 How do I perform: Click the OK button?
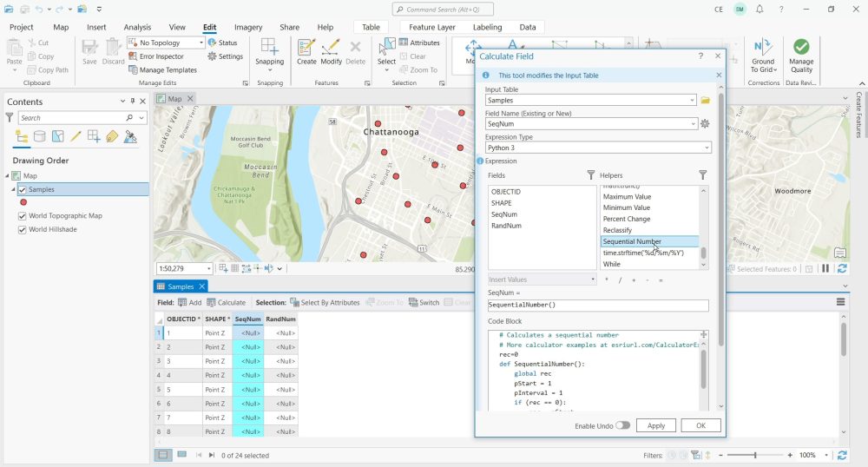coord(700,425)
